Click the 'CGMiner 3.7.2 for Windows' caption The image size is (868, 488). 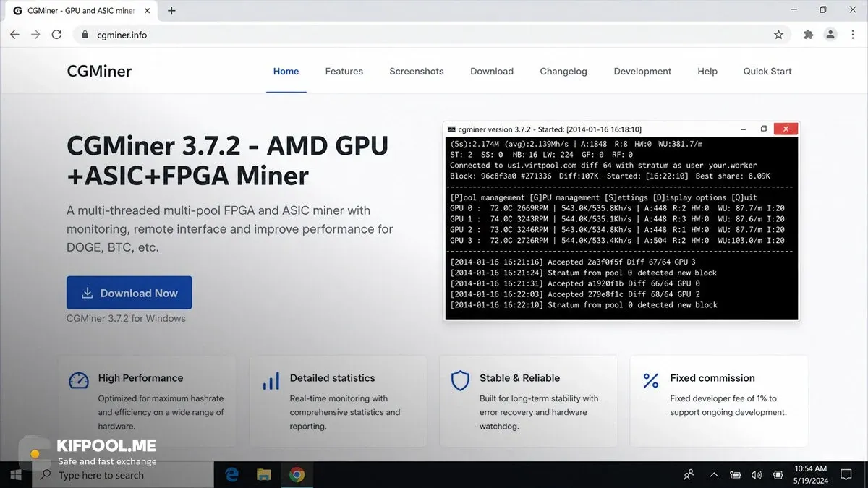[x=126, y=318]
